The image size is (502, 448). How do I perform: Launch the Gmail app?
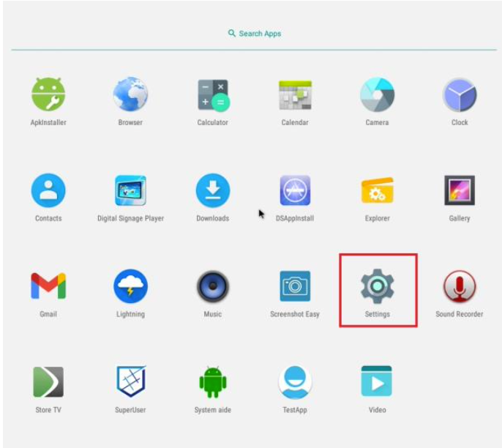[x=48, y=286]
